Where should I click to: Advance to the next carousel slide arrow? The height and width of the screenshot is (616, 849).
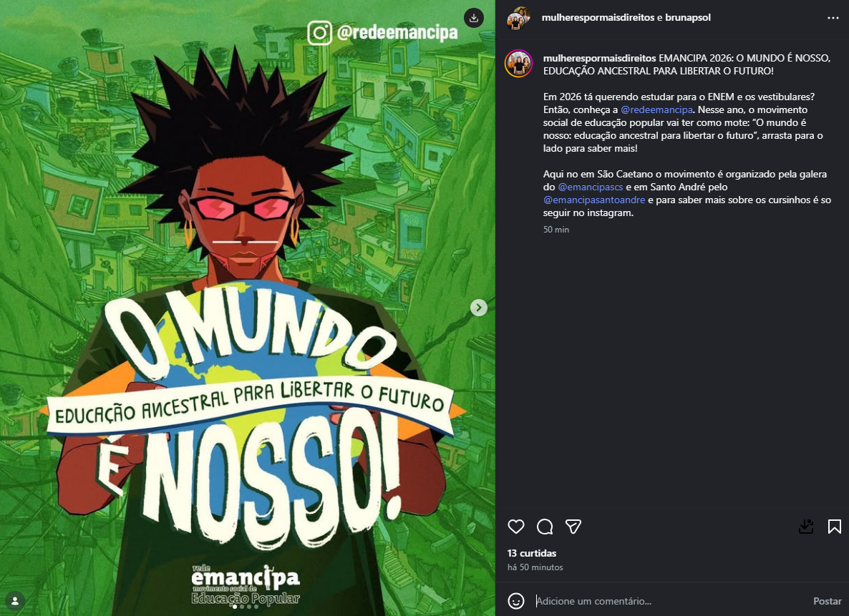(479, 308)
